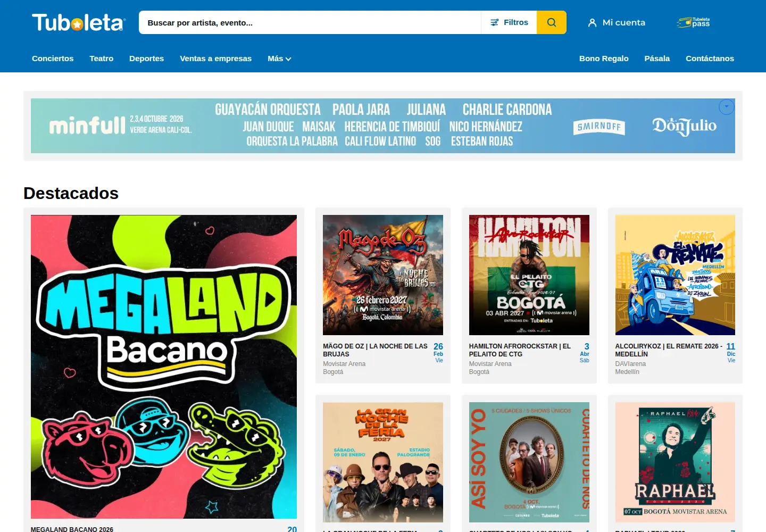
Task: Open the Contáctanos link
Action: 710,59
